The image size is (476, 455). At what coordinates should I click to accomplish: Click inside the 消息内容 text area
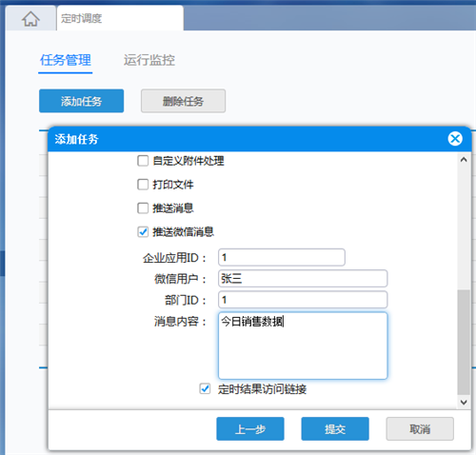pyautogui.click(x=303, y=346)
